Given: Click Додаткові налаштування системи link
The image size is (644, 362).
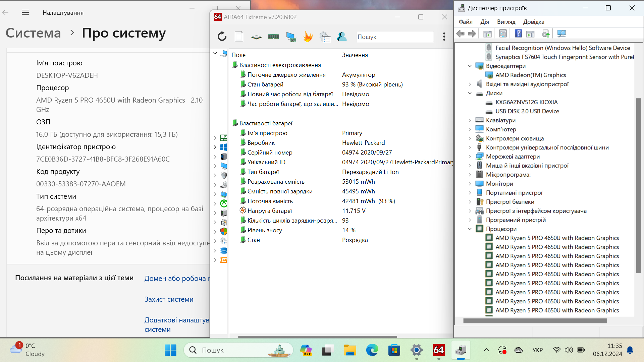Looking at the screenshot, I should pos(177,325).
